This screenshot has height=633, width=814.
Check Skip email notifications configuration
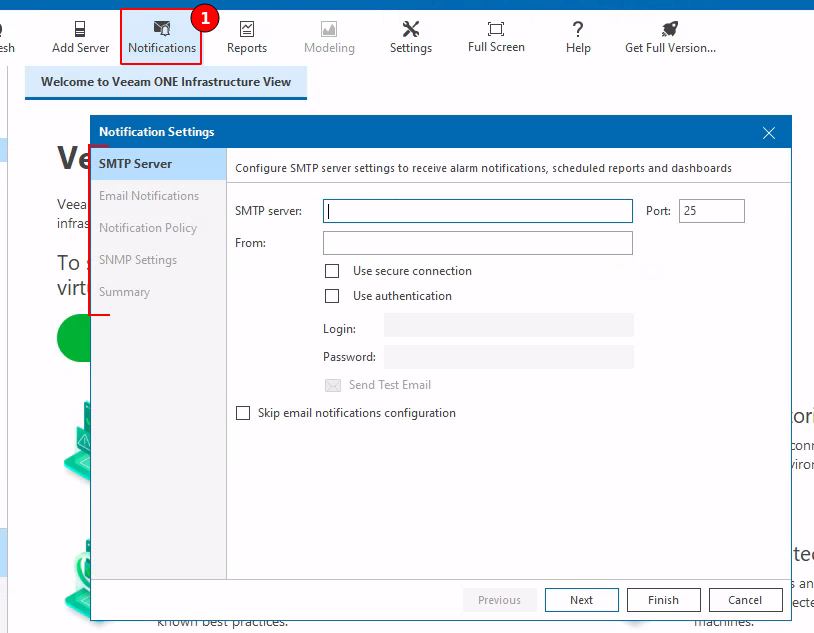point(243,413)
